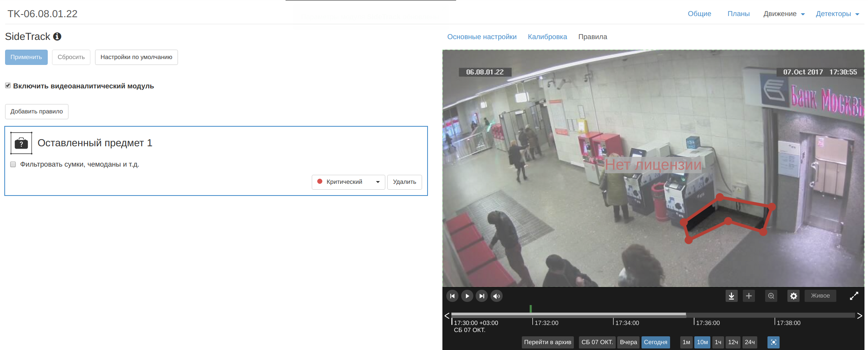This screenshot has height=350, width=868.
Task: Delete the rule with Удалить
Action: click(404, 182)
